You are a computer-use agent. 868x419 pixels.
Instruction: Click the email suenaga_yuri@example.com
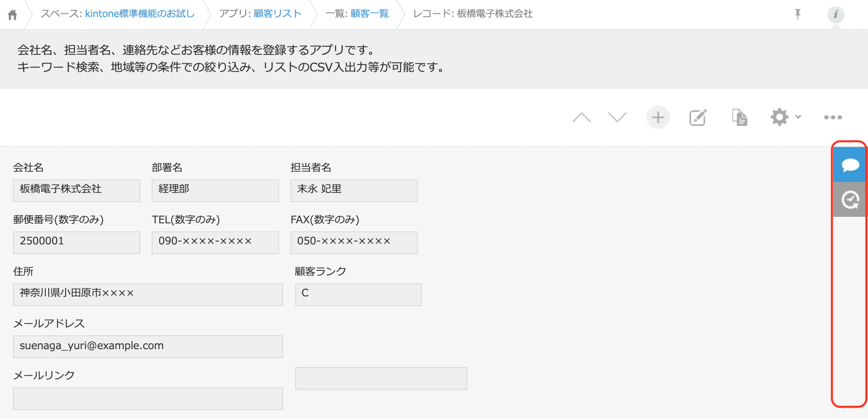(148, 346)
